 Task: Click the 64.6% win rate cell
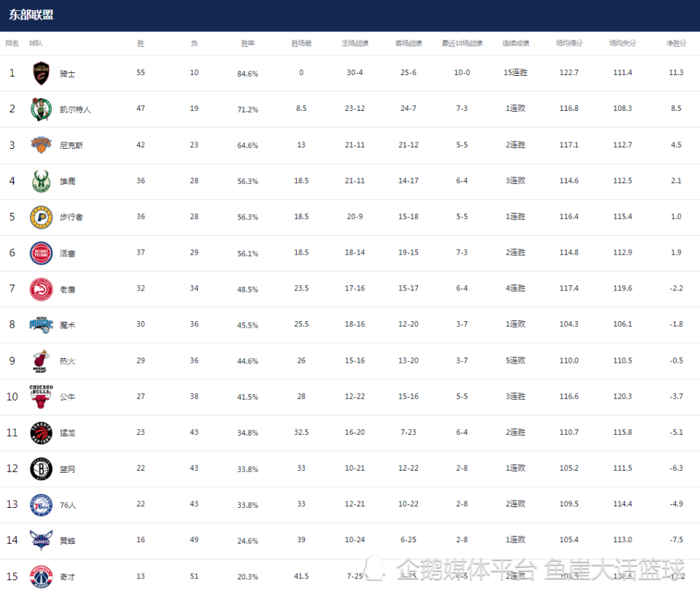248,146
